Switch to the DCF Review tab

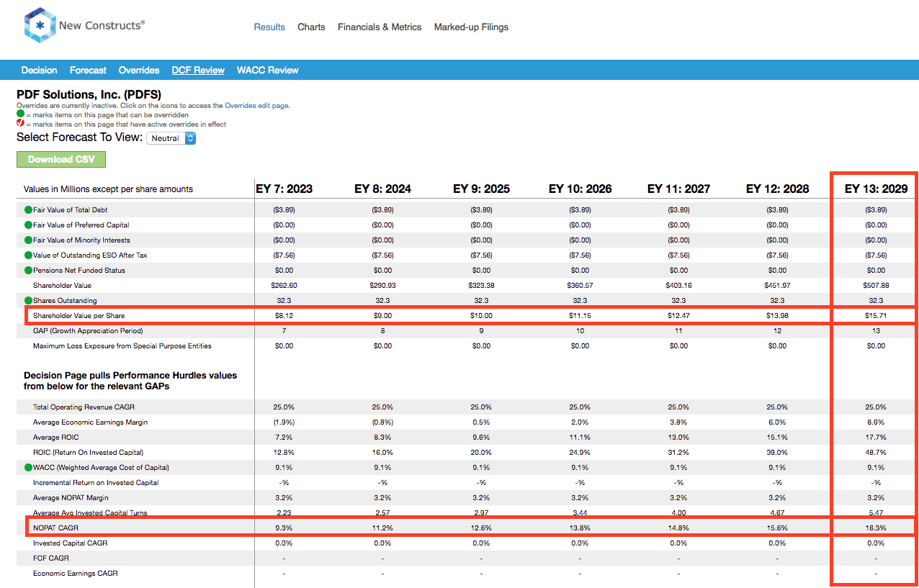[x=198, y=71]
